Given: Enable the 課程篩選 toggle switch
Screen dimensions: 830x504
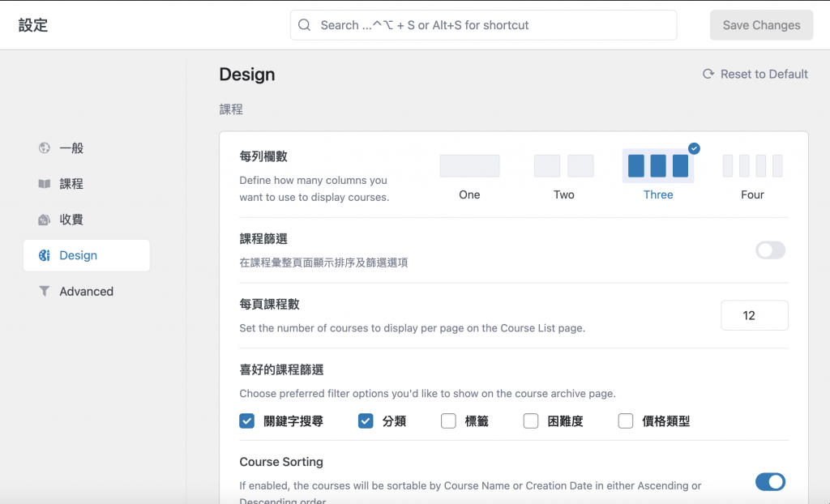Looking at the screenshot, I should tap(770, 250).
